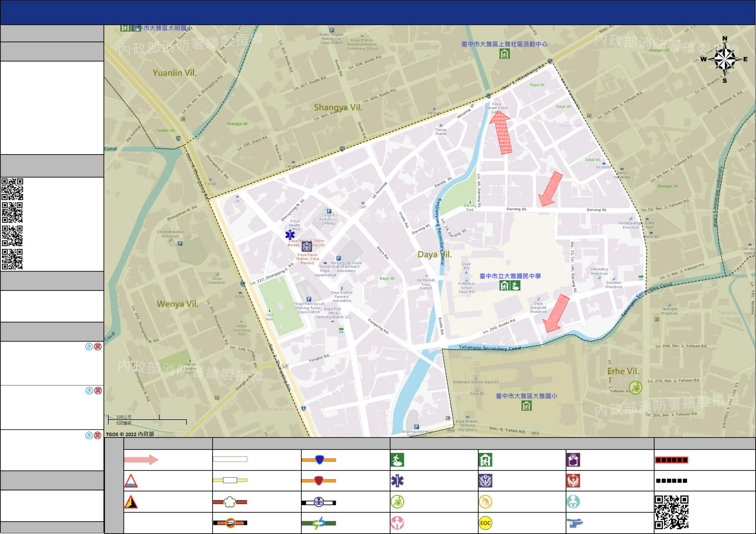Click the shelter icon under 臺中市大雅區大雅國小
Screen dimensions: 756x534
[x=527, y=406]
